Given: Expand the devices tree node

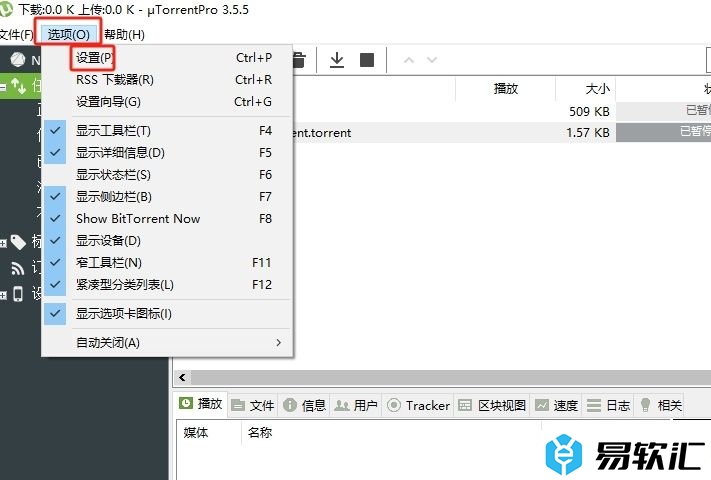Looking at the screenshot, I should [x=3, y=295].
